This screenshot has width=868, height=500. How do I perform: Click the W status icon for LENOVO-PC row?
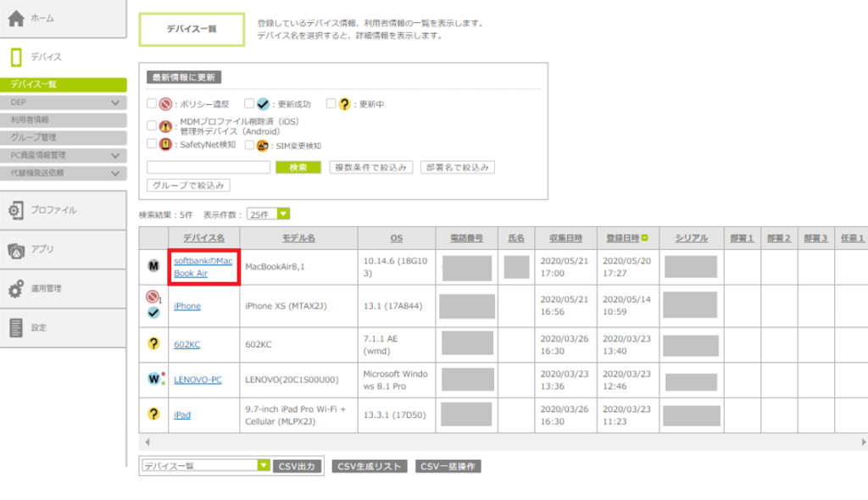point(153,379)
